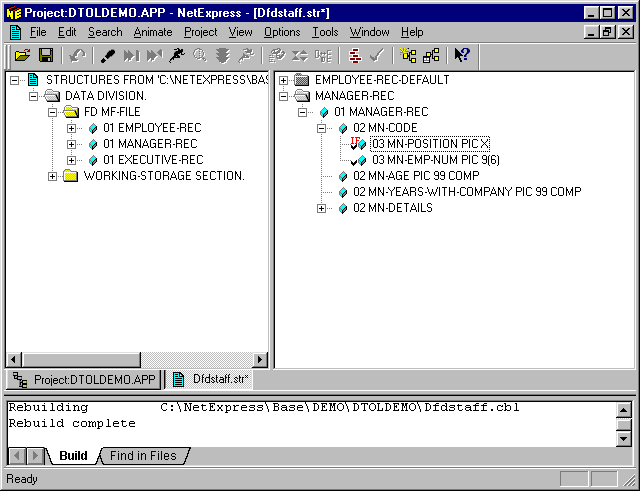Expand 01 EXECUTIVE-REC in left tree

71,160
